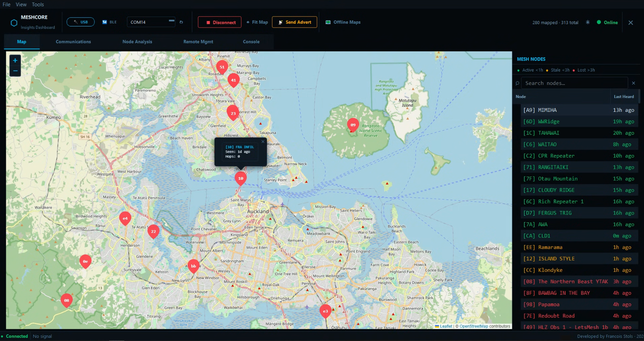The width and height of the screenshot is (644, 341).
Task: Close the FRA INFIL node popup
Action: 263,141
